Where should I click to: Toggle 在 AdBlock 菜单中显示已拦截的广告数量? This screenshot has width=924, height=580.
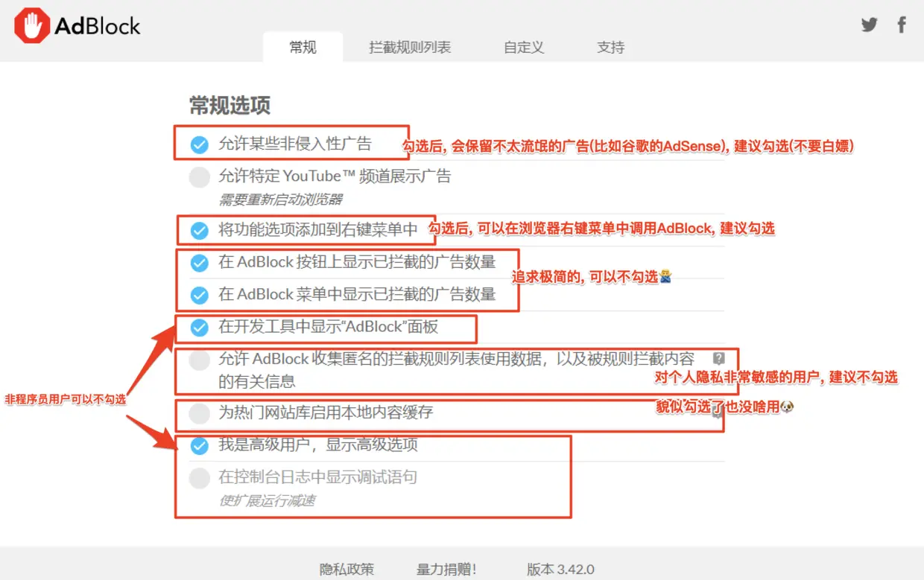point(199,295)
